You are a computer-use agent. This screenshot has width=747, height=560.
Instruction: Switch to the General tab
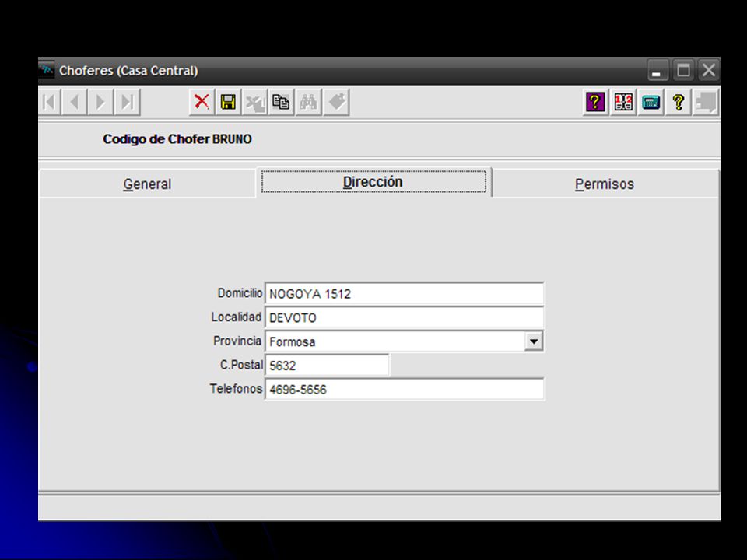pyautogui.click(x=147, y=184)
